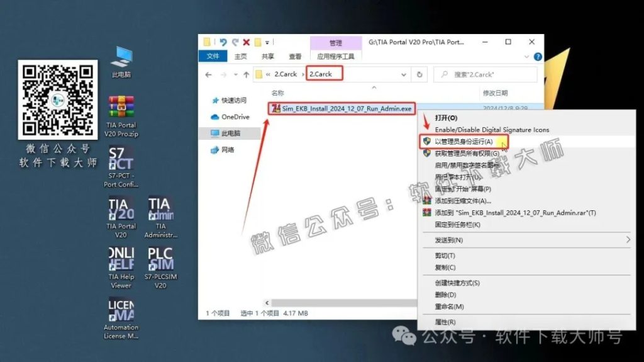Refresh the current folder view
The height and width of the screenshot is (362, 644).
pos(419,74)
